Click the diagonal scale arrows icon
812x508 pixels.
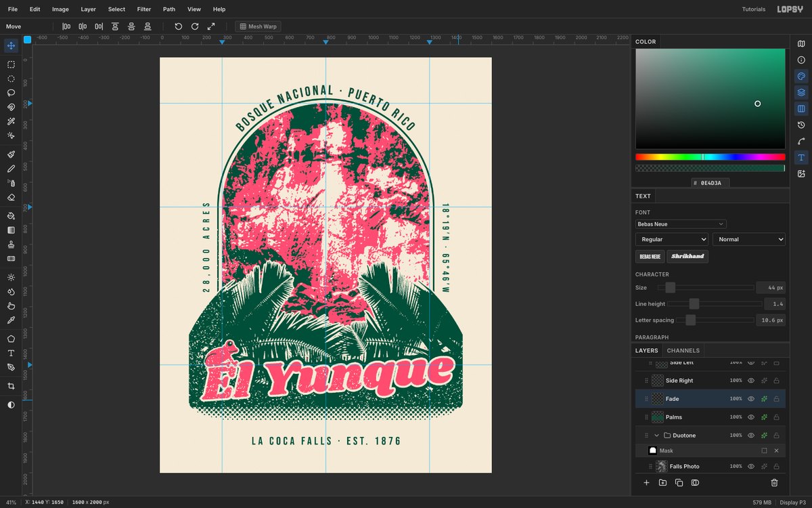(x=211, y=26)
